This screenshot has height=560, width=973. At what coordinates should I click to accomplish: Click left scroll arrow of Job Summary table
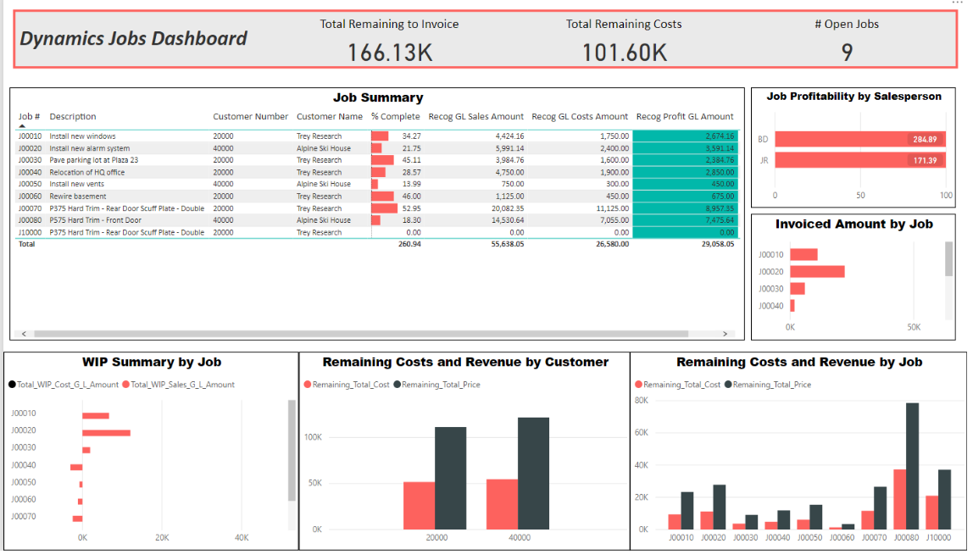pos(23,334)
